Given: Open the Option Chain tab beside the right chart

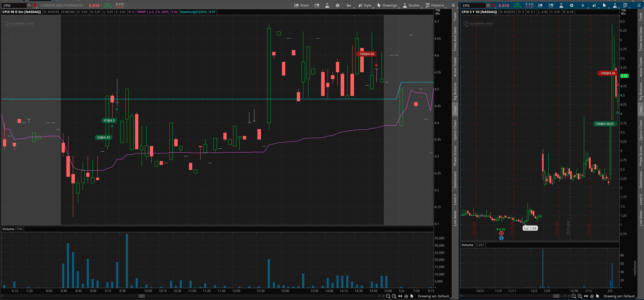Looking at the screenshot, I should point(641,130).
